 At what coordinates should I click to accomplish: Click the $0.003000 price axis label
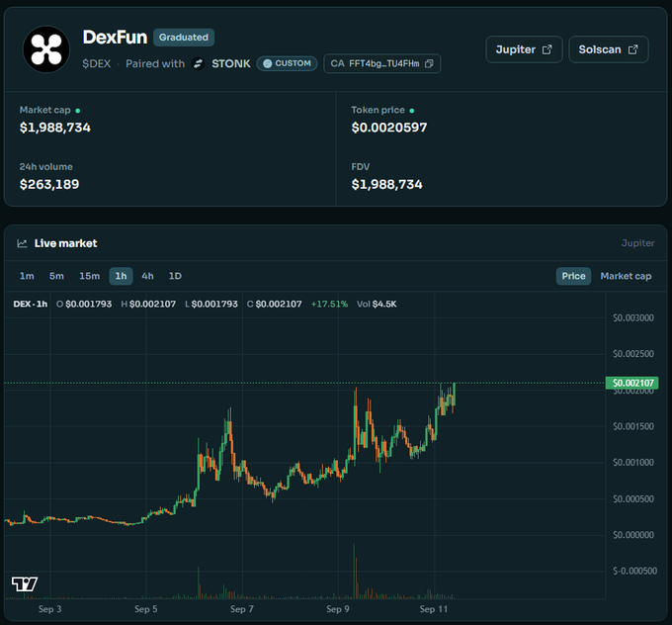click(633, 317)
